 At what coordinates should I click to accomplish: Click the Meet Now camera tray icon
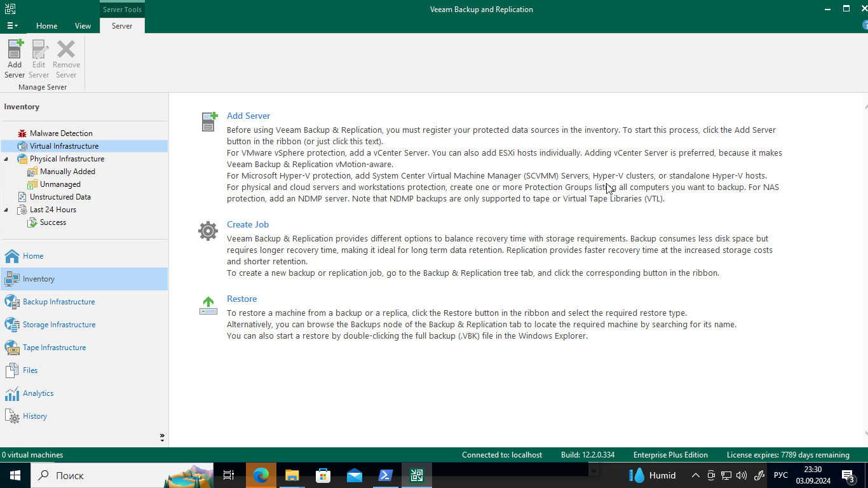point(711,475)
